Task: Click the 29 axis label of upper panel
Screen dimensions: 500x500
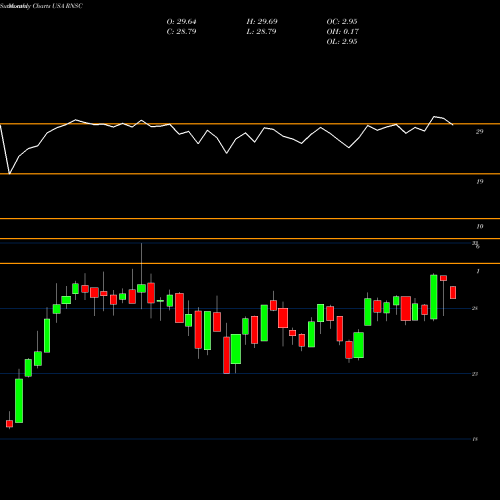Action: [x=479, y=132]
